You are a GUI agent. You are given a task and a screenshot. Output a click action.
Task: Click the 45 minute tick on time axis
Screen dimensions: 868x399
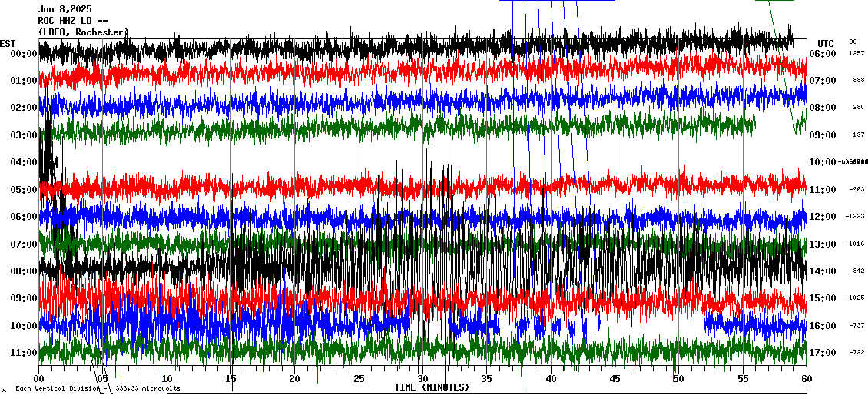click(615, 378)
